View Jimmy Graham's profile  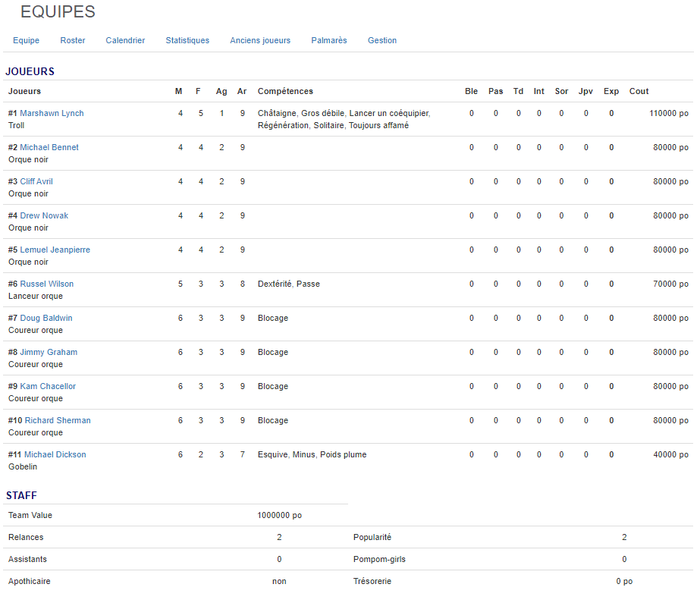(x=49, y=352)
